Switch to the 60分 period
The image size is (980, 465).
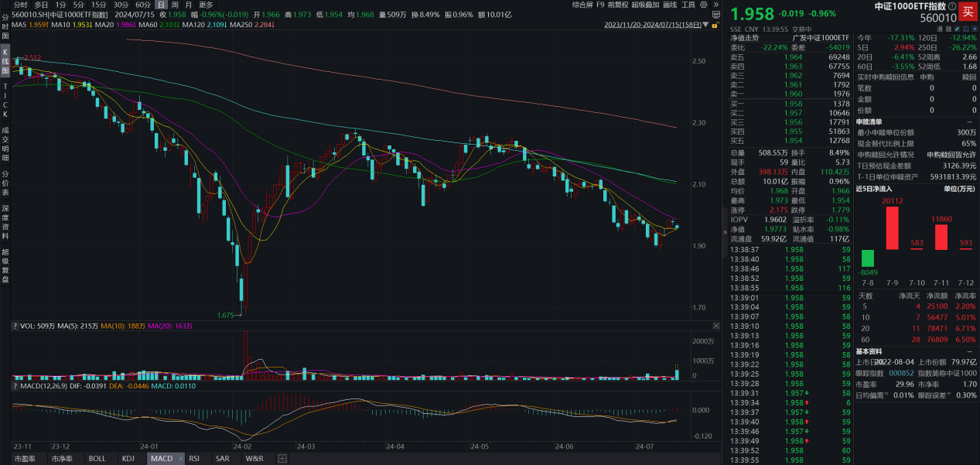(x=143, y=5)
